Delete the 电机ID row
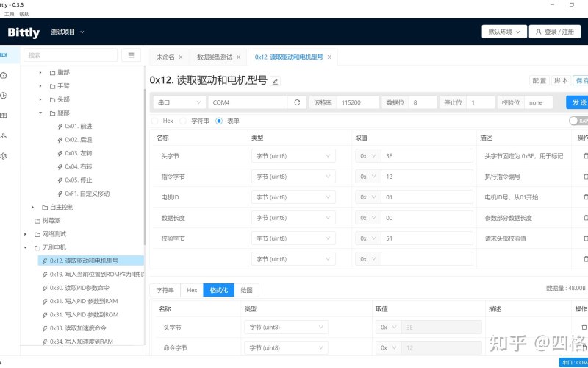 (x=585, y=197)
